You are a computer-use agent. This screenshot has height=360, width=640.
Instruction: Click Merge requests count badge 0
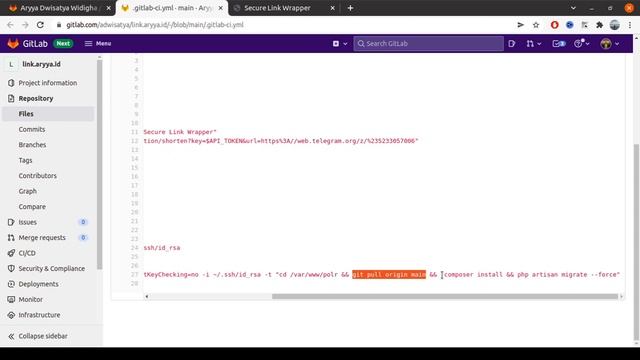tap(83, 238)
